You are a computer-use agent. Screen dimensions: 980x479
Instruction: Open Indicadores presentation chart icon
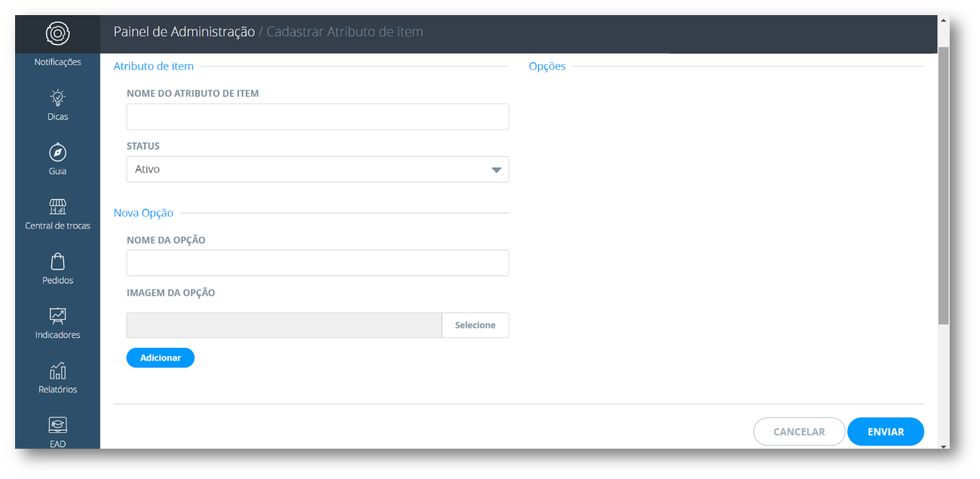[x=57, y=315]
